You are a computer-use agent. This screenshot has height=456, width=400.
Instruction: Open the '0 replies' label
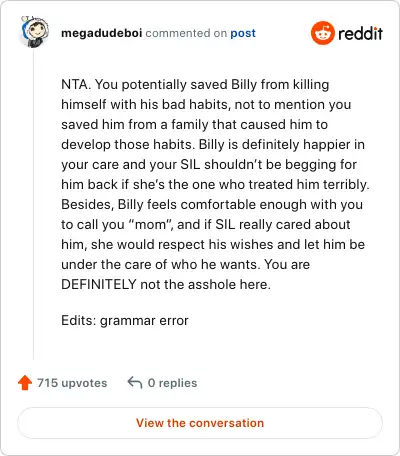click(x=172, y=383)
